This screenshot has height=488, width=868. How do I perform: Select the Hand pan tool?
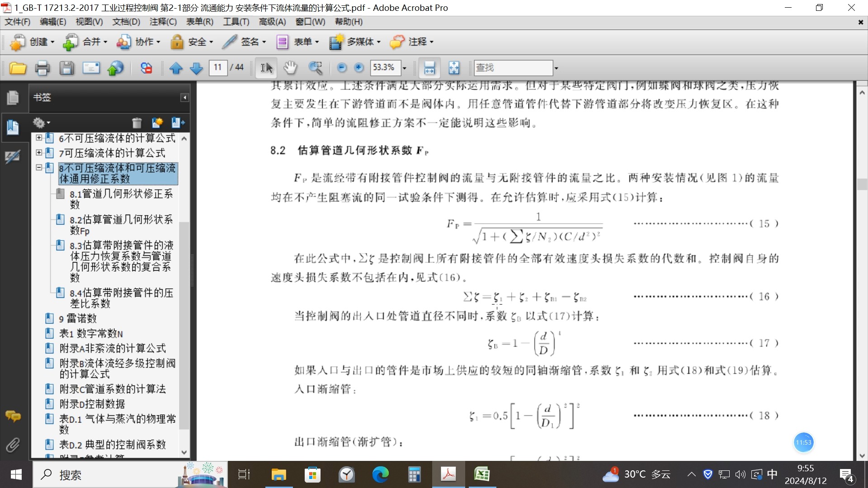[x=290, y=68]
